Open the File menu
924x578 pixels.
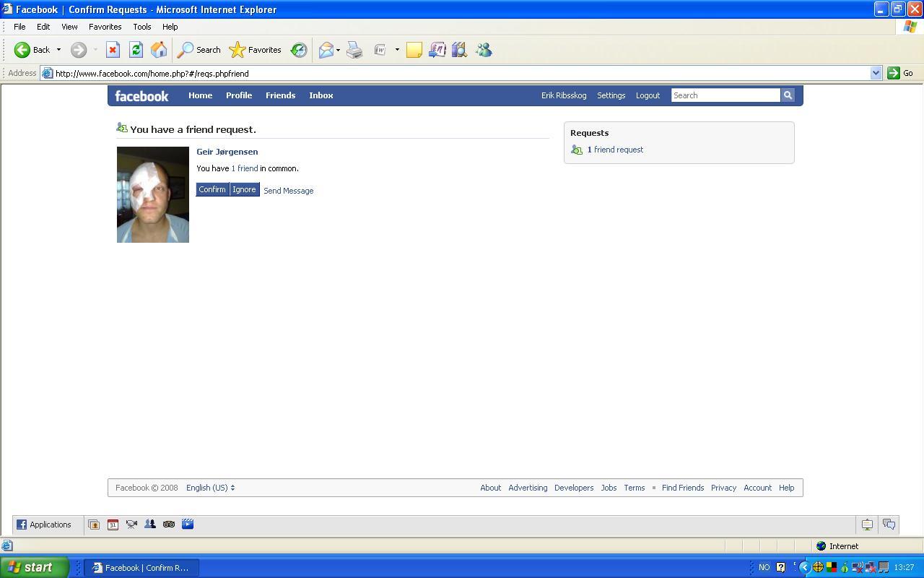click(x=19, y=27)
